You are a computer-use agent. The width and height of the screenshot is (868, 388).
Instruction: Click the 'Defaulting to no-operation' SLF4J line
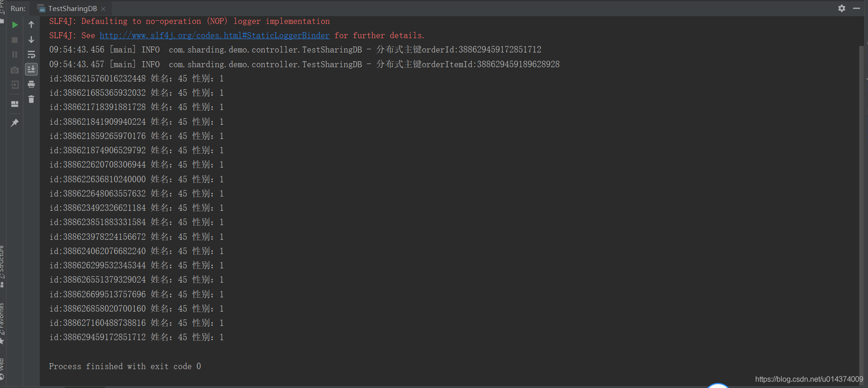(190, 21)
